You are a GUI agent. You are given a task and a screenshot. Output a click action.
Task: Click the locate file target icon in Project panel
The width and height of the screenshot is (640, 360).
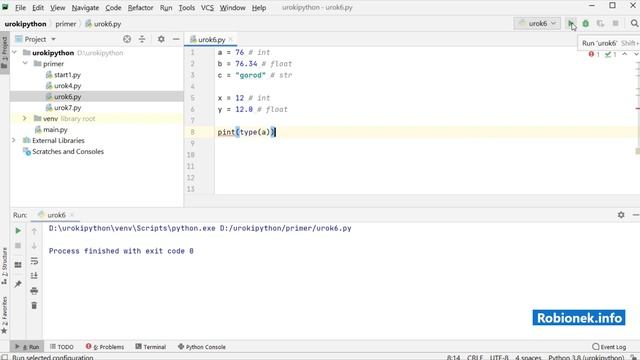click(127, 39)
